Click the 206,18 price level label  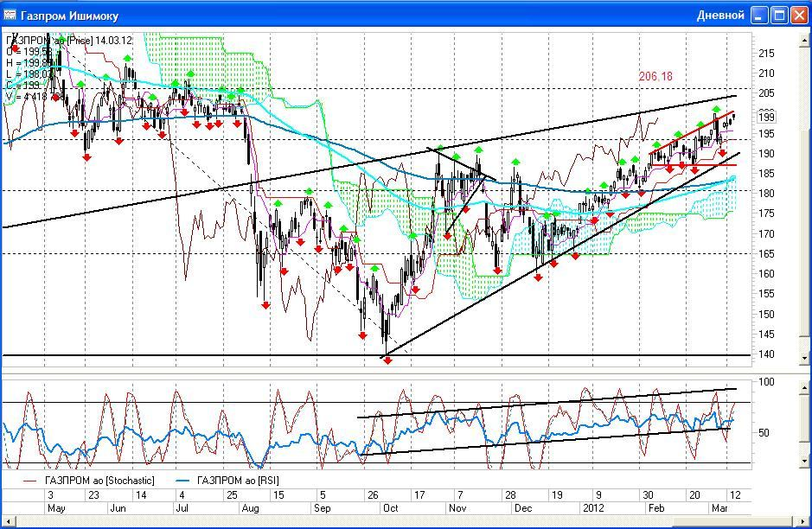click(655, 77)
